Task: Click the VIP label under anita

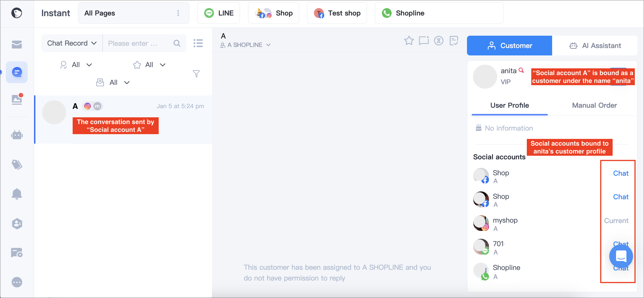Action: click(x=505, y=82)
